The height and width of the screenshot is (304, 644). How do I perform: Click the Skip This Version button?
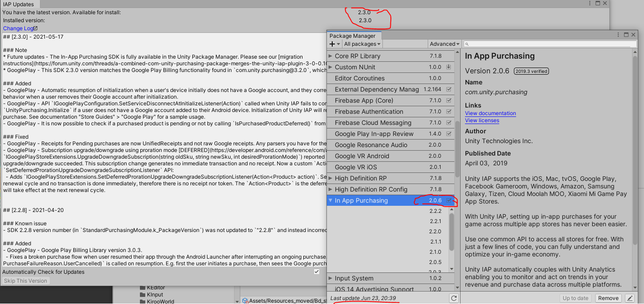(x=25, y=281)
